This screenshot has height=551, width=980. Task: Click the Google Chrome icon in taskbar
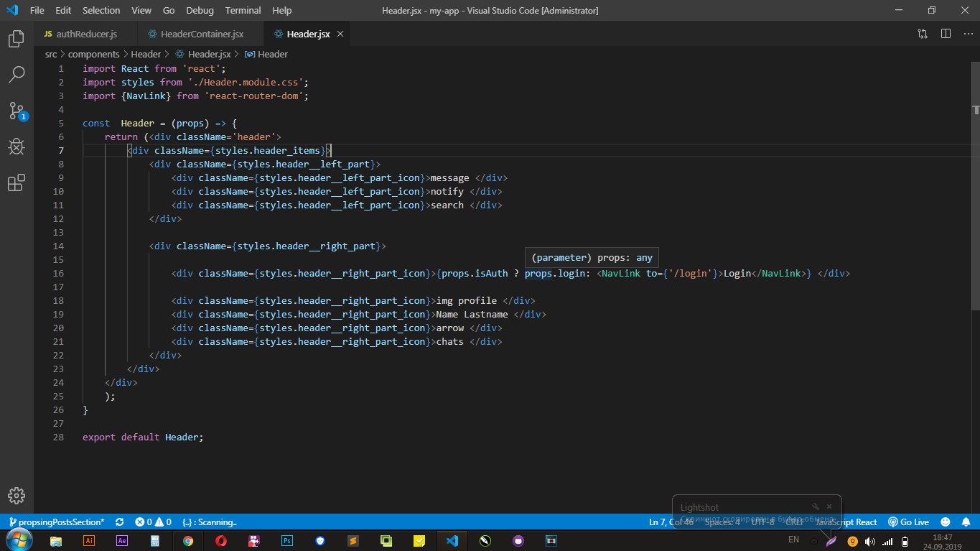tap(187, 541)
